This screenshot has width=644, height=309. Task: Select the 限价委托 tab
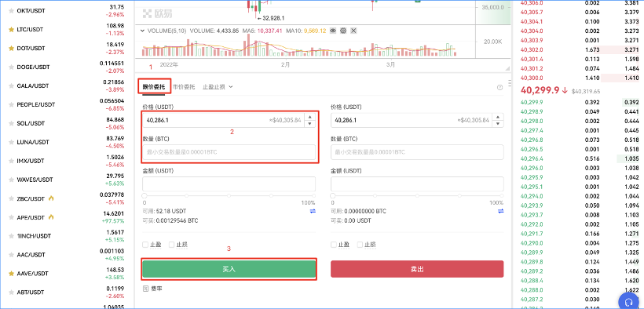(154, 87)
